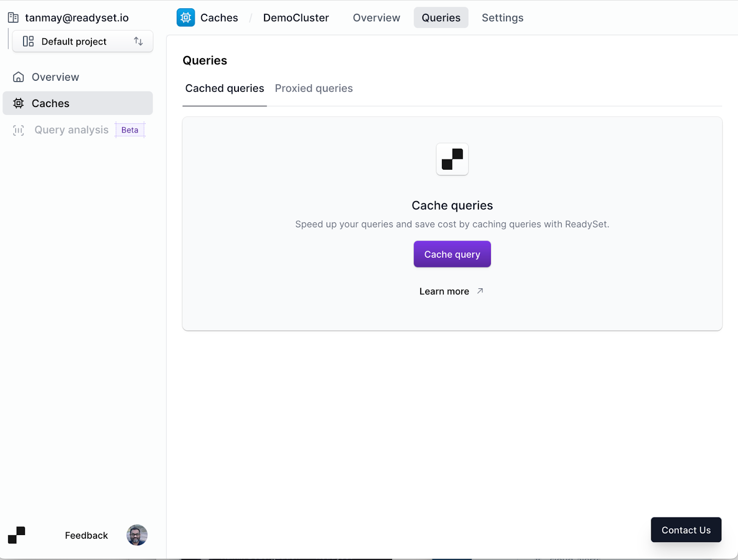Open the Default project switcher dropdown

click(83, 42)
